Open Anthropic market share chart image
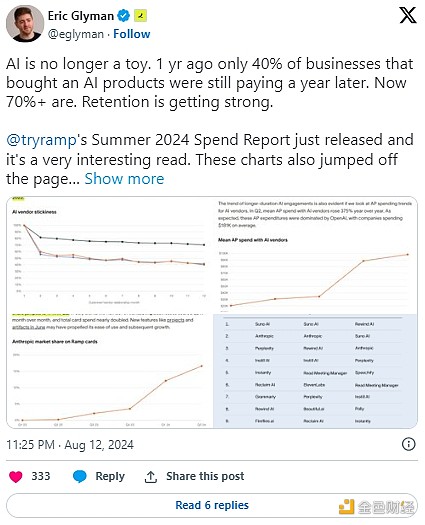425x525 pixels. [x=110, y=371]
